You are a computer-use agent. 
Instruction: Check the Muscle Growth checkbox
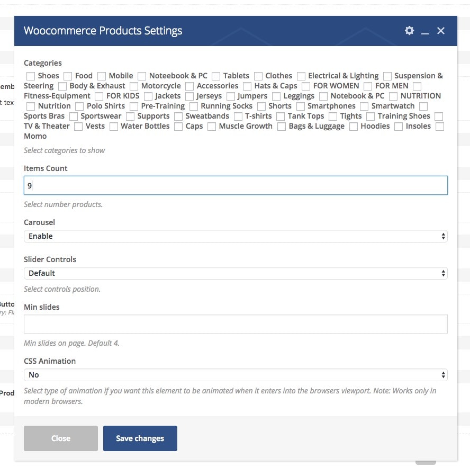[x=212, y=127]
